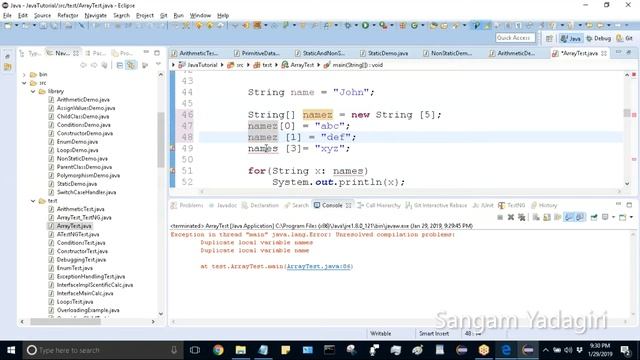Open the Window menu
This screenshot has width=640, height=360.
tap(200, 16)
